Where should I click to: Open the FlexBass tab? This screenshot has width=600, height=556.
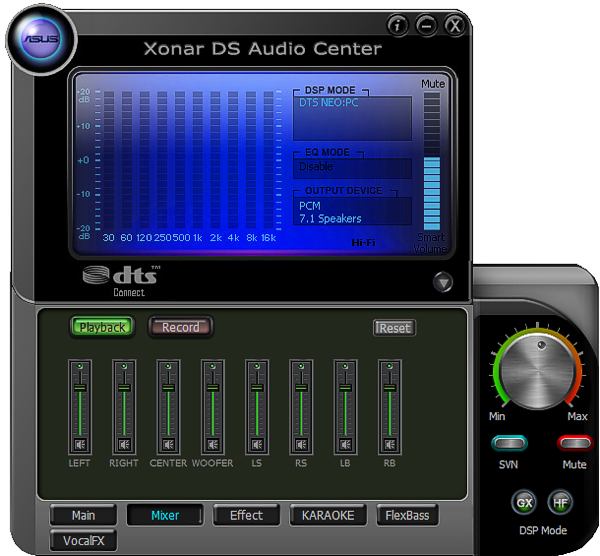tap(407, 515)
